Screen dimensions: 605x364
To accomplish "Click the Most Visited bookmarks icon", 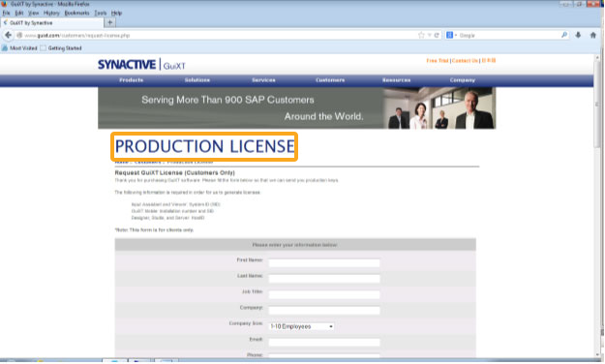I will pos(5,48).
